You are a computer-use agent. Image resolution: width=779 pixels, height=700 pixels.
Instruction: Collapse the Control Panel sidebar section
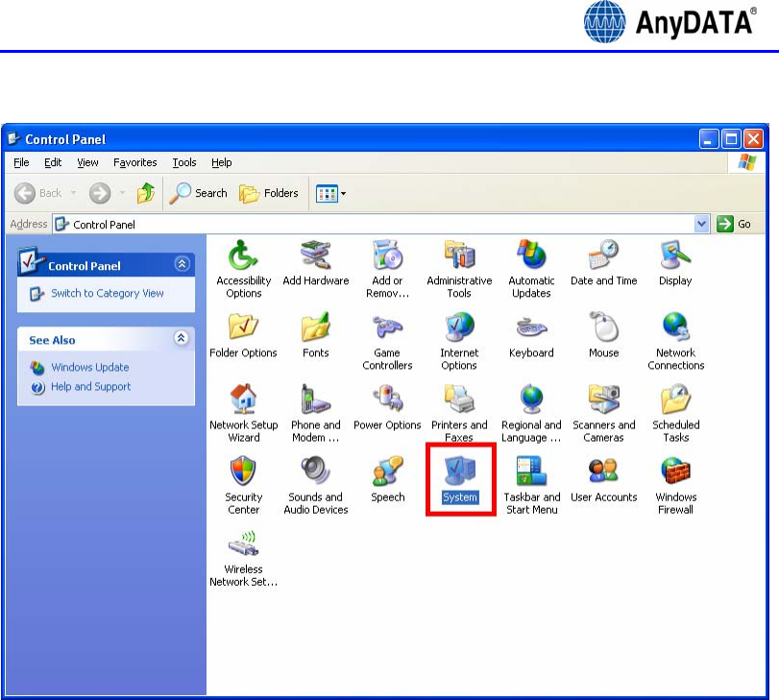point(182,264)
